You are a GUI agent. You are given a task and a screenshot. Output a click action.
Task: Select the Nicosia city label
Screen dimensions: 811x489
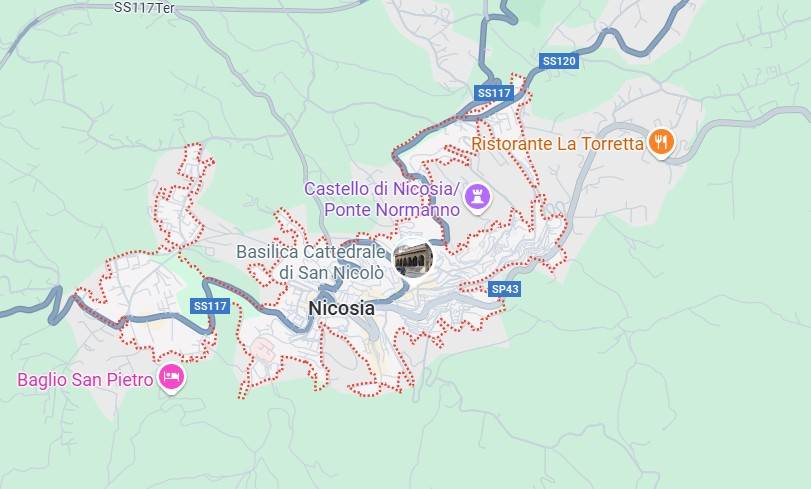[341, 308]
